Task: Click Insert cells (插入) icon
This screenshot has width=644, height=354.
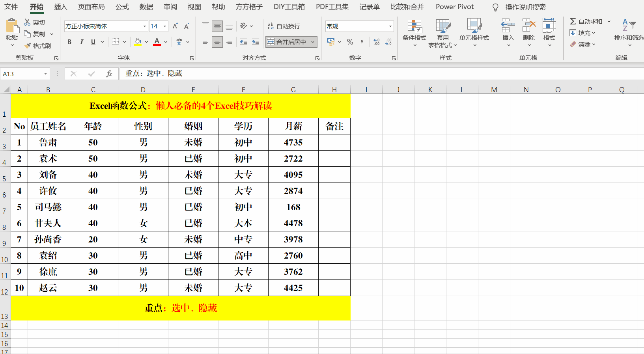Action: coord(508,26)
